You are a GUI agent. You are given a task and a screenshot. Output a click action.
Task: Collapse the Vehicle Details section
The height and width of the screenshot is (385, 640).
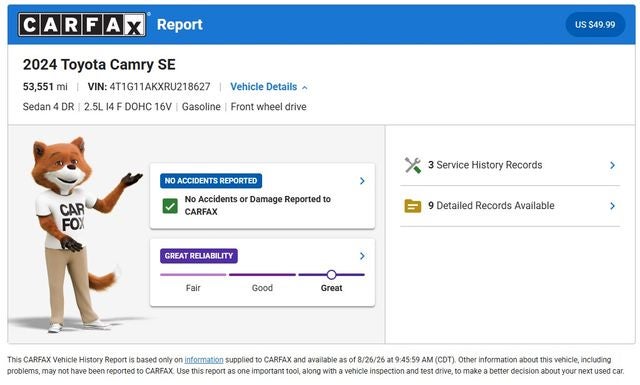coord(269,87)
